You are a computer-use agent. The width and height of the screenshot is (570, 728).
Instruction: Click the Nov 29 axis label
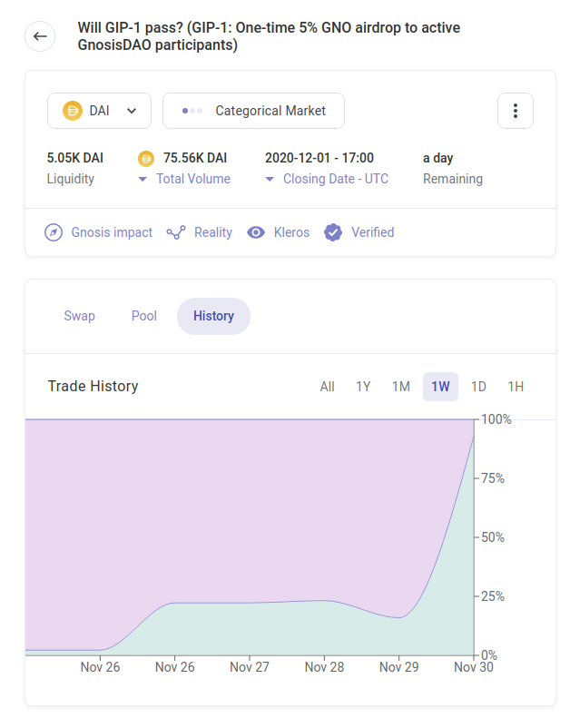point(399,667)
